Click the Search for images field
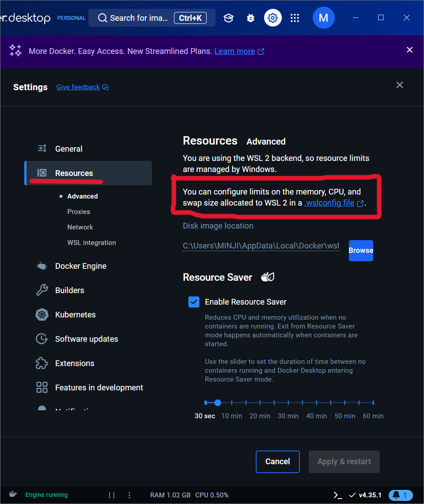Image resolution: width=424 pixels, height=504 pixels. (x=151, y=18)
